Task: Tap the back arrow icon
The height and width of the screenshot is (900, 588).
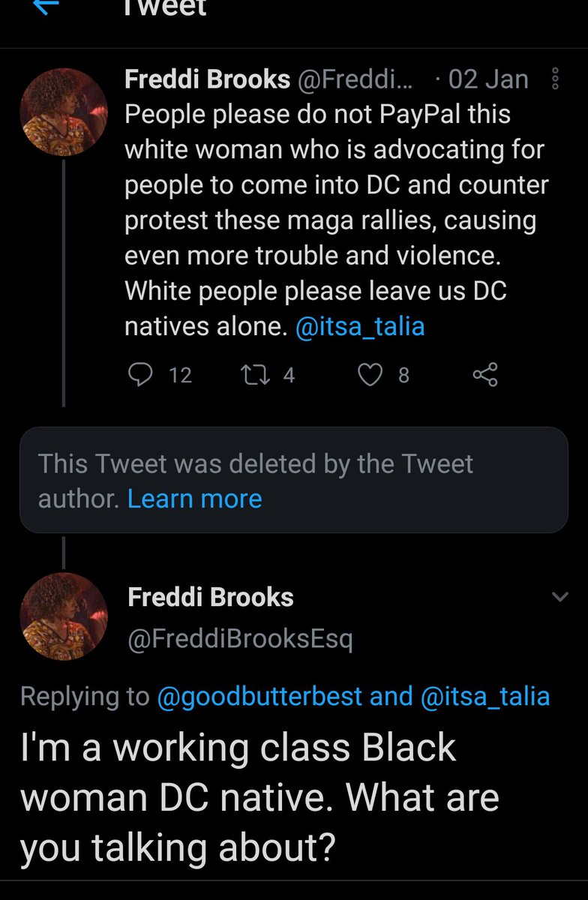Action: coord(46,6)
